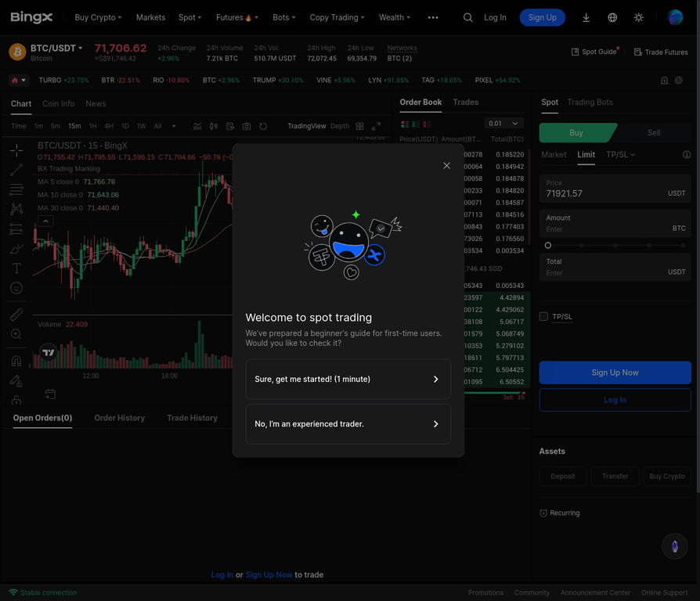Enable the TP/SL checkbox
This screenshot has width=700, height=601.
click(x=543, y=316)
